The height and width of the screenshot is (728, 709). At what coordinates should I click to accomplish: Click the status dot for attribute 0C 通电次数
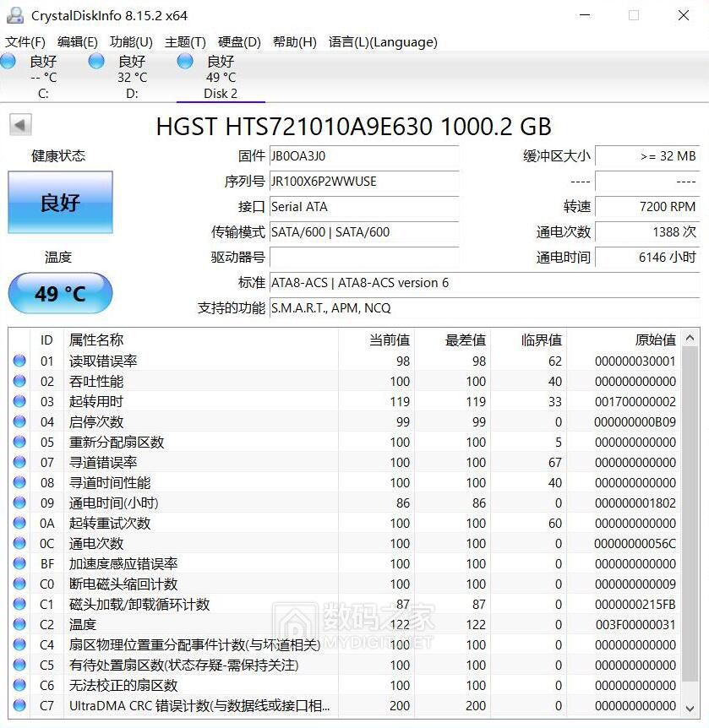(x=19, y=543)
